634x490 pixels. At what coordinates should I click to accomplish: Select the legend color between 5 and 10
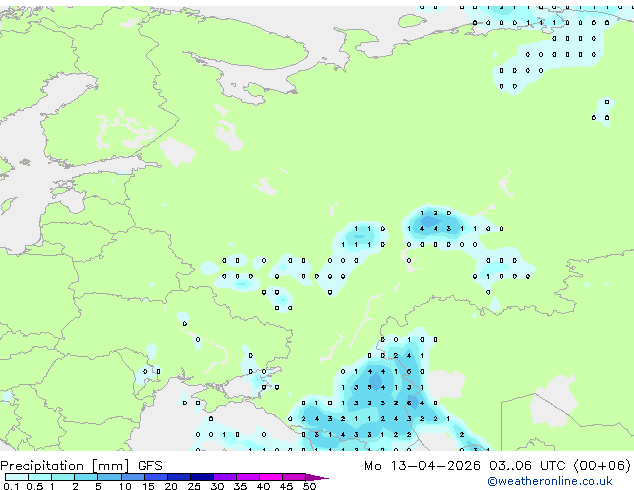109,477
